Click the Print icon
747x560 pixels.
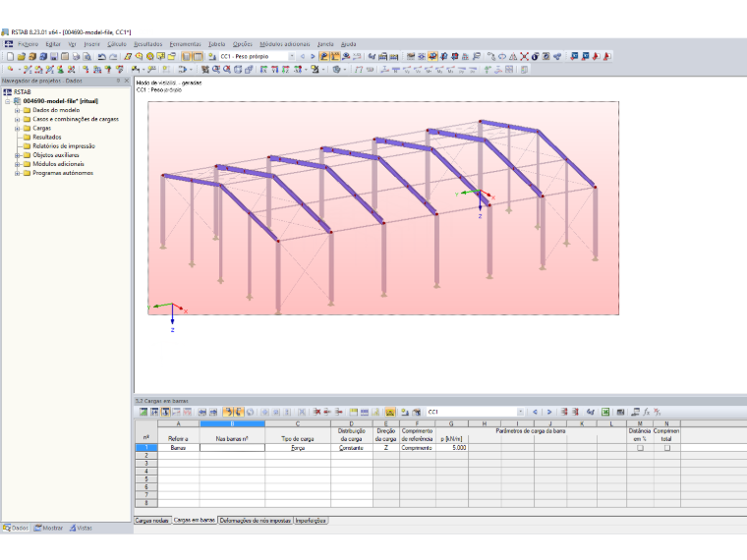click(76, 56)
